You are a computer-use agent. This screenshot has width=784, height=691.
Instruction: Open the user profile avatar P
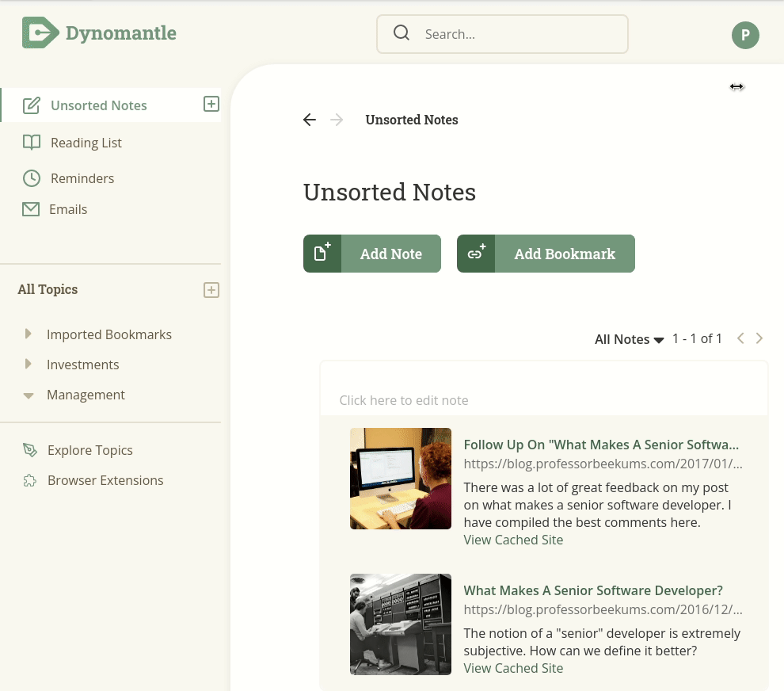point(745,35)
